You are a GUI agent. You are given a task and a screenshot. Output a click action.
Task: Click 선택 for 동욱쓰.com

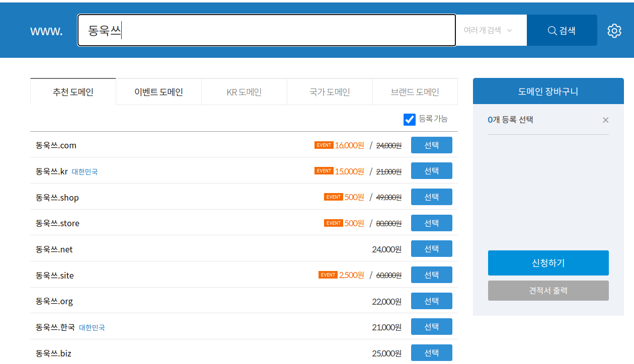pyautogui.click(x=431, y=145)
